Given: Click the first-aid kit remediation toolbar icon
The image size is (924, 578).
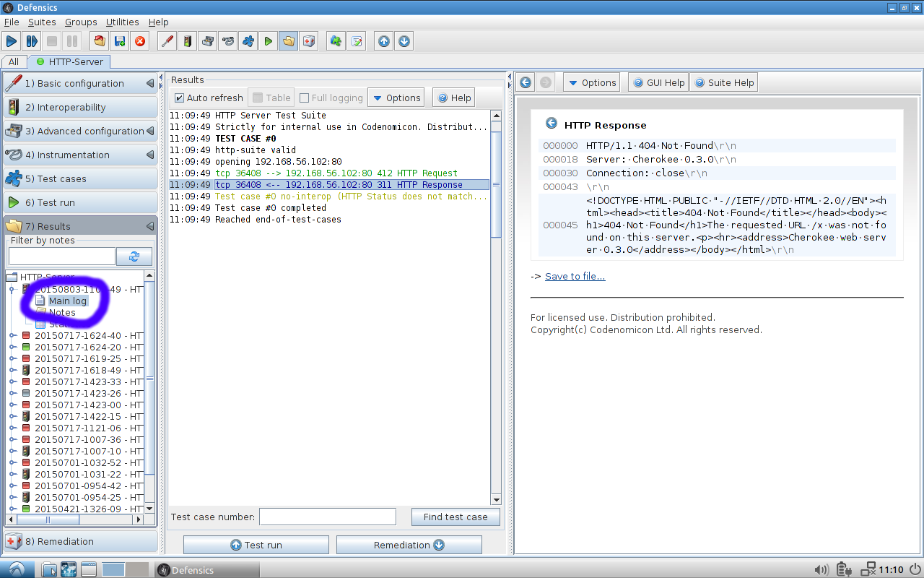Looking at the screenshot, I should pyautogui.click(x=308, y=41).
